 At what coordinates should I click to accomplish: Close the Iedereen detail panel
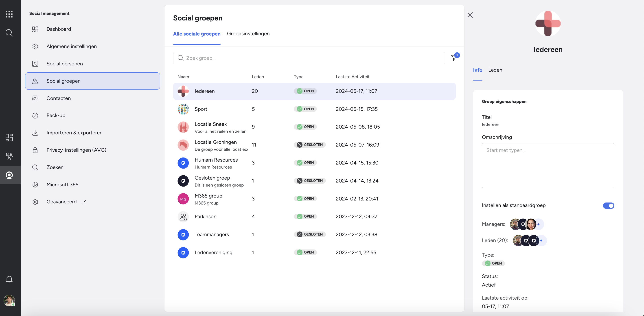[x=470, y=15]
